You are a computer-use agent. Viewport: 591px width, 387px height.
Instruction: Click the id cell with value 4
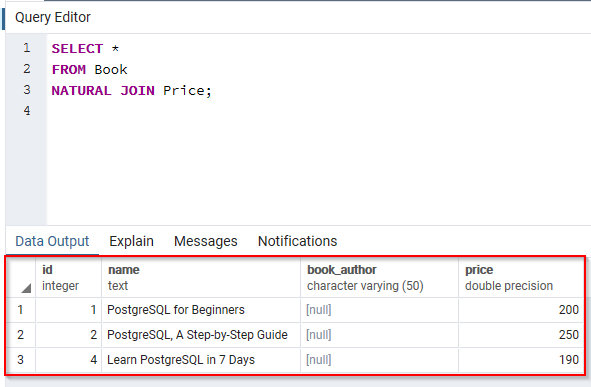coord(69,360)
